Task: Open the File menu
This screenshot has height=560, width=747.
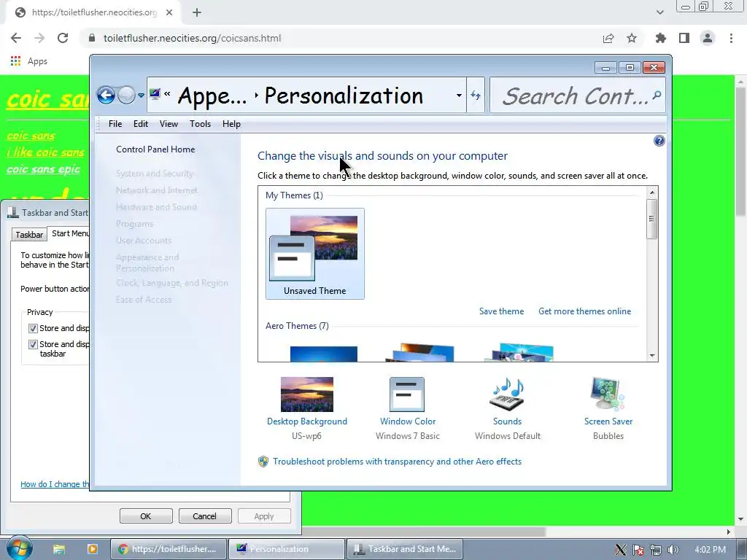Action: click(x=115, y=124)
